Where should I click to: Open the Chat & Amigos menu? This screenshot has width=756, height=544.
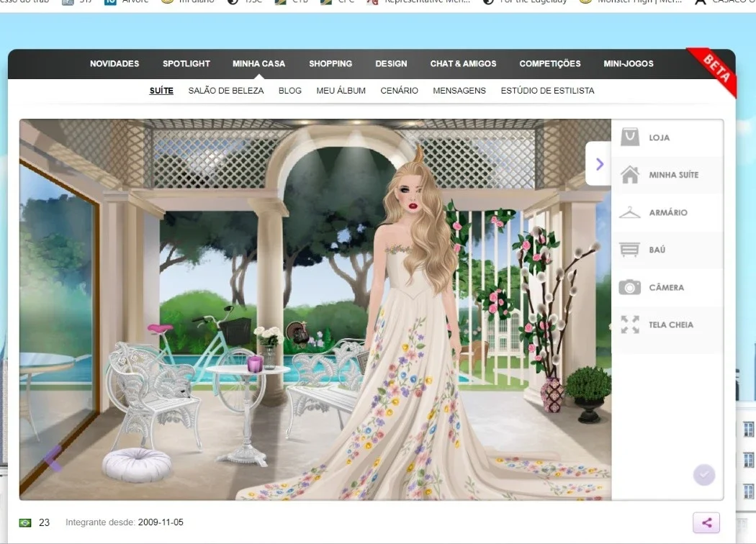tap(463, 63)
